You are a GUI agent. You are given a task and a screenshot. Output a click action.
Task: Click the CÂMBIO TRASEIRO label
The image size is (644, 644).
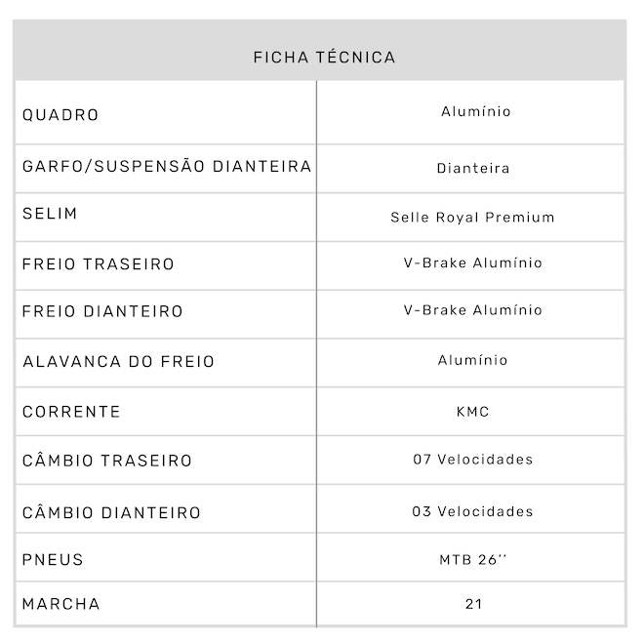(107, 461)
